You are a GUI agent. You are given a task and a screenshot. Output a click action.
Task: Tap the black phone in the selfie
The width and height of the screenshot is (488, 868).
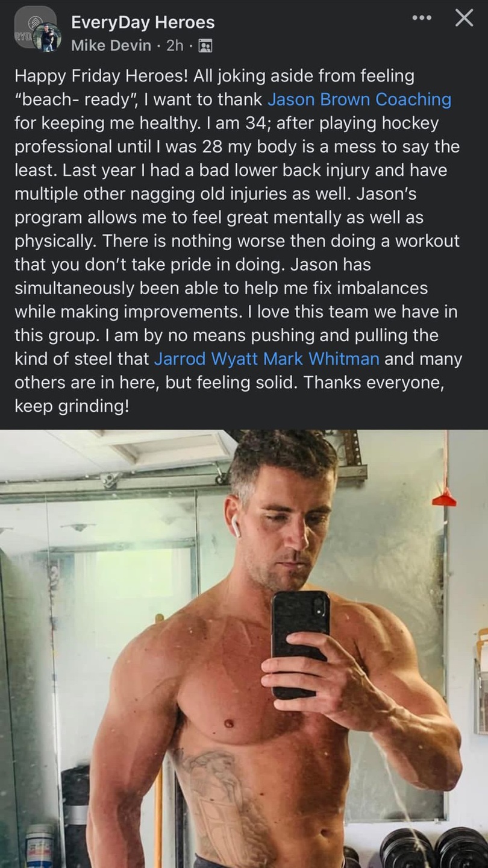[300, 645]
